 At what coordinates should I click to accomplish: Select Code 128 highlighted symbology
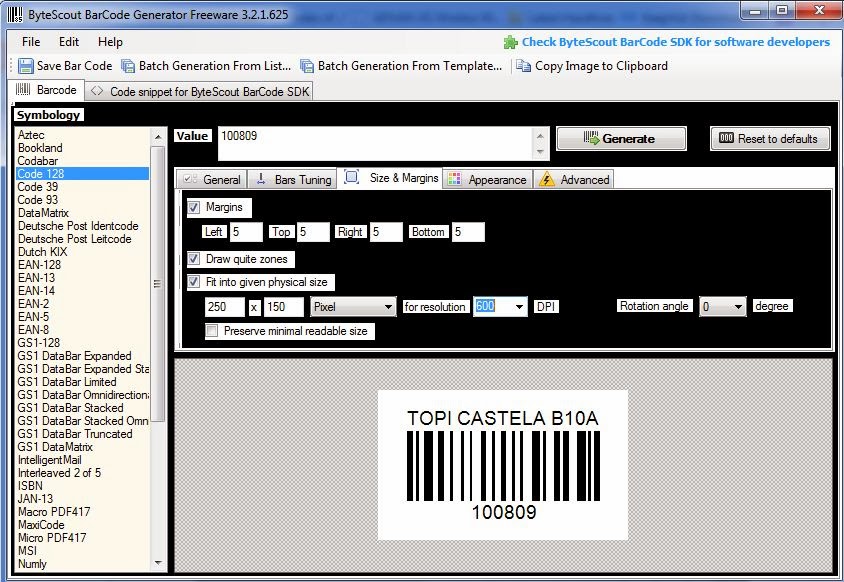click(x=83, y=173)
